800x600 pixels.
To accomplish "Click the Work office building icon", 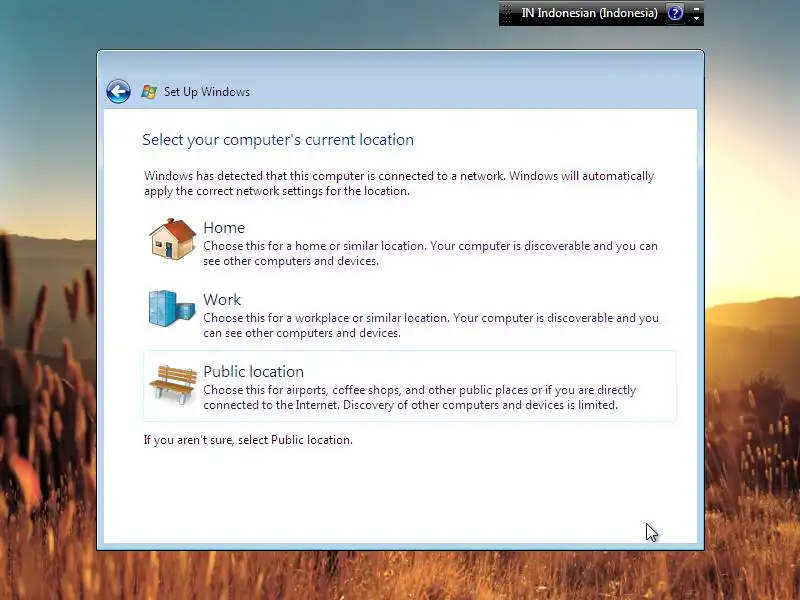I will pos(172,309).
